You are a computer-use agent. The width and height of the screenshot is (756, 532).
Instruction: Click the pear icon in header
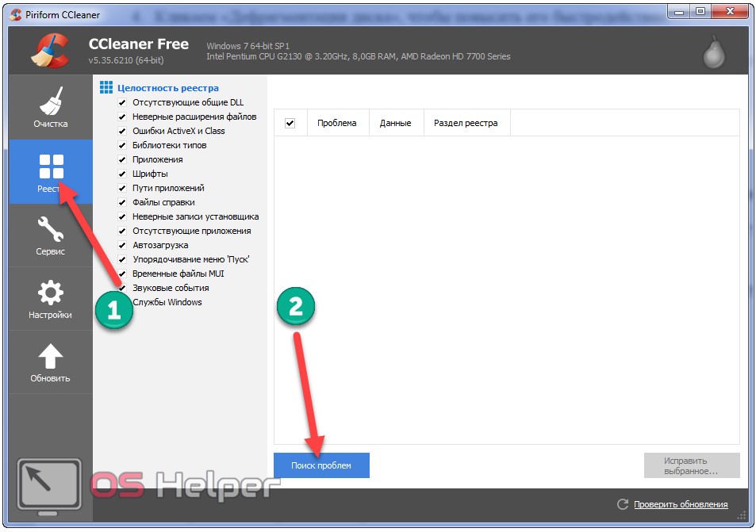tap(713, 52)
